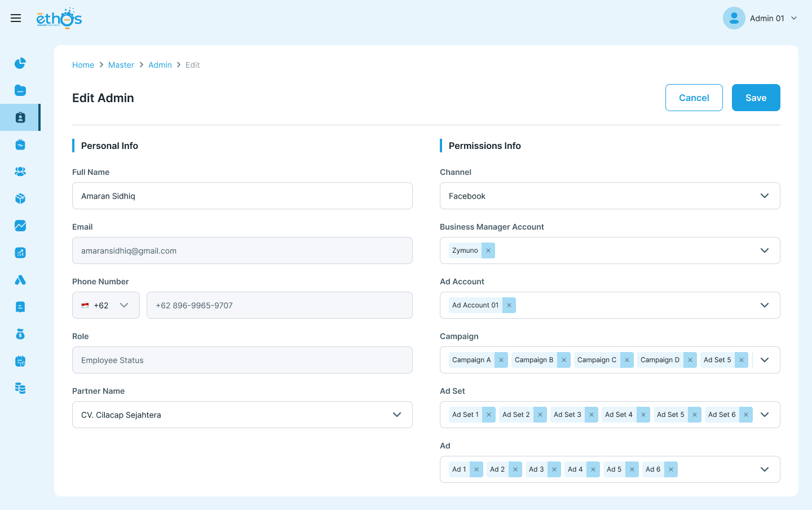Open the line chart sidebar icon

tap(20, 226)
